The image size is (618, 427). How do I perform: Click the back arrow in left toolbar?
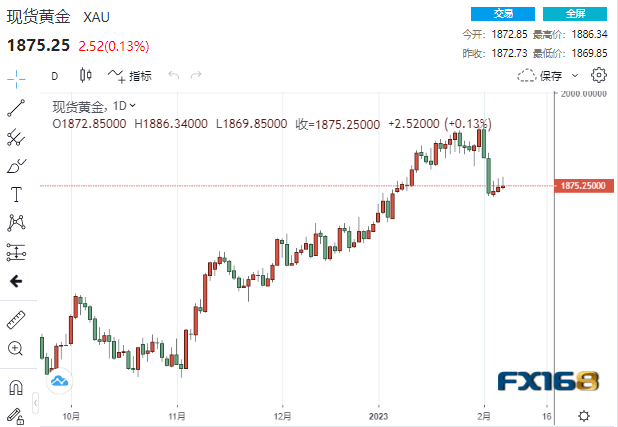pos(16,281)
